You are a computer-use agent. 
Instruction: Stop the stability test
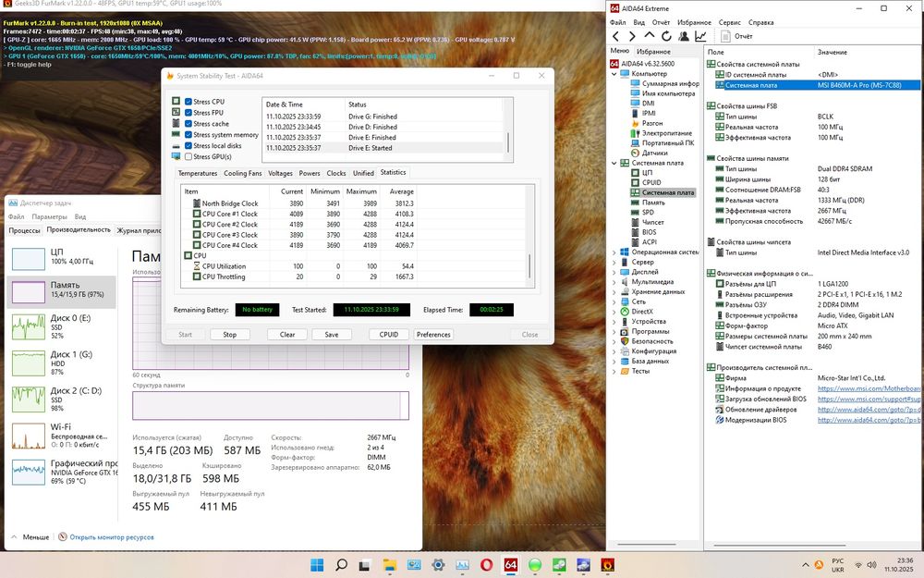point(230,335)
